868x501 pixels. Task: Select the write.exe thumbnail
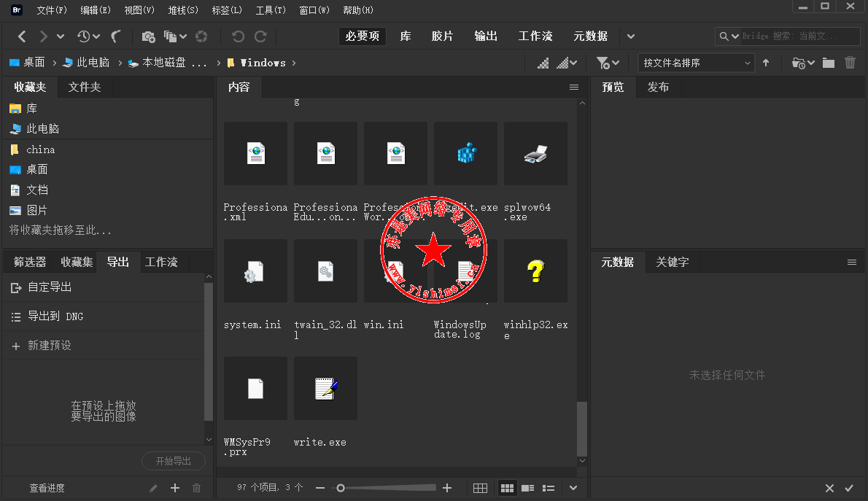click(x=325, y=389)
